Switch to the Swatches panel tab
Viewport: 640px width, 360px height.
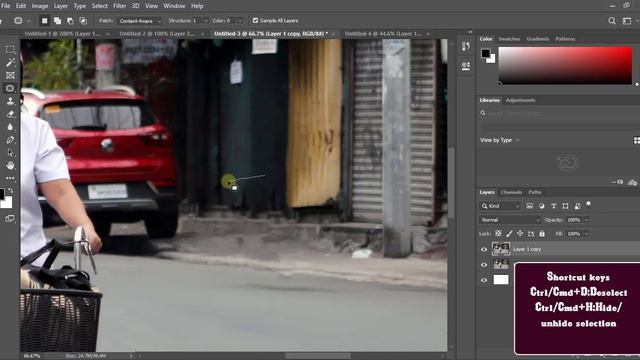click(509, 39)
